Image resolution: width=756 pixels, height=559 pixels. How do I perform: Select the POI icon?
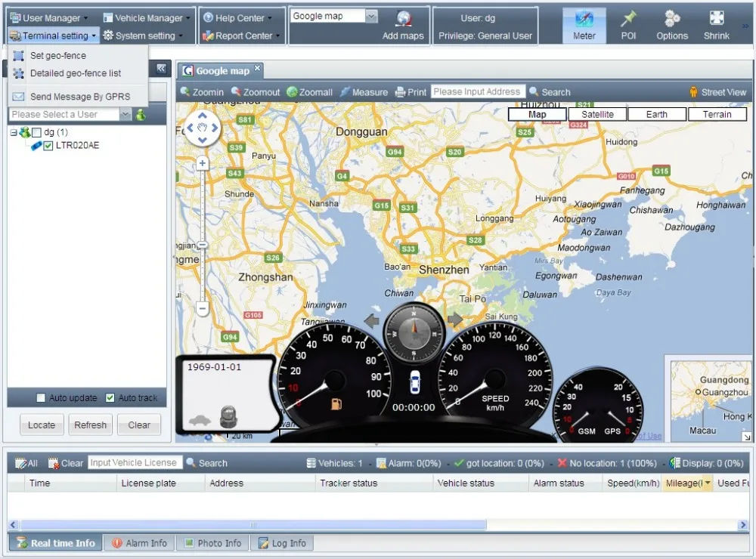tap(628, 24)
